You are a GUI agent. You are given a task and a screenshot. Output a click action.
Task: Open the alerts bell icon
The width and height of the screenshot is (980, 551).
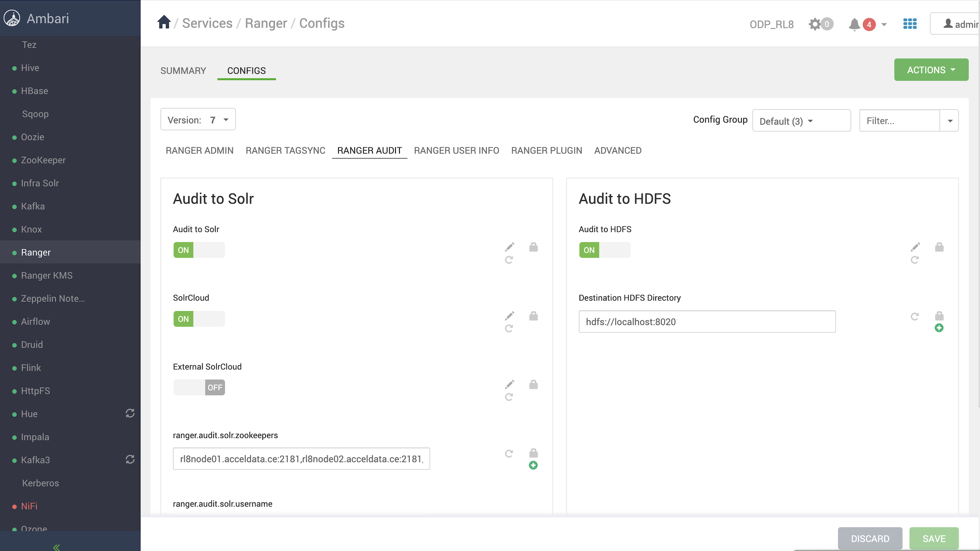854,24
